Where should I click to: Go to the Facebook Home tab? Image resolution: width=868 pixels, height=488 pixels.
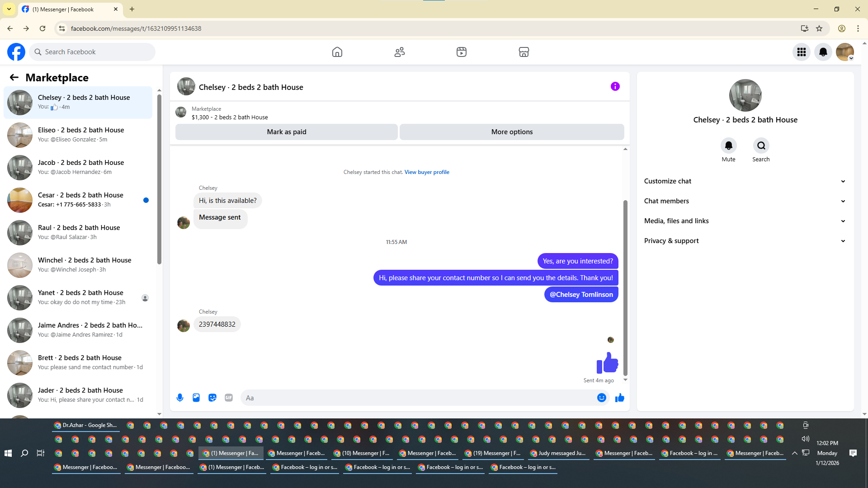point(337,52)
